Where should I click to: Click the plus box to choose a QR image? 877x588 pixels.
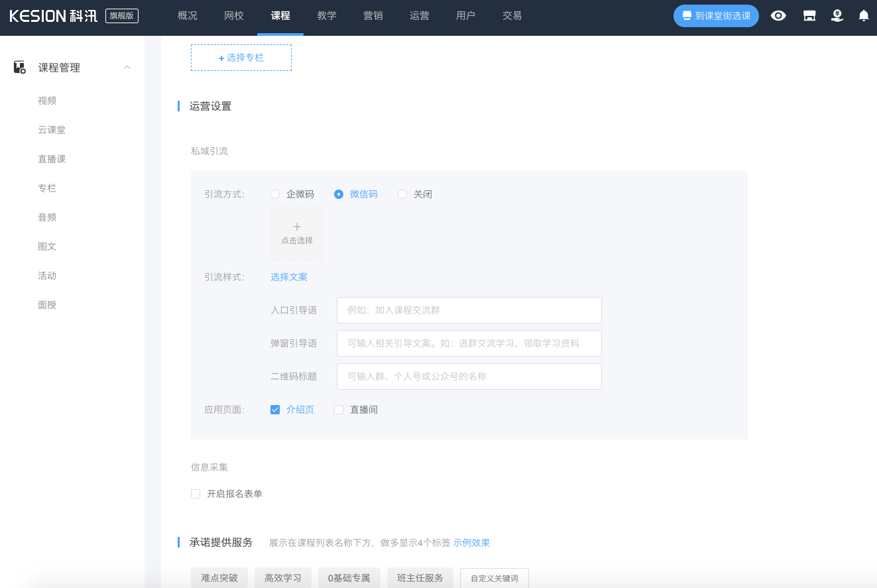(296, 234)
